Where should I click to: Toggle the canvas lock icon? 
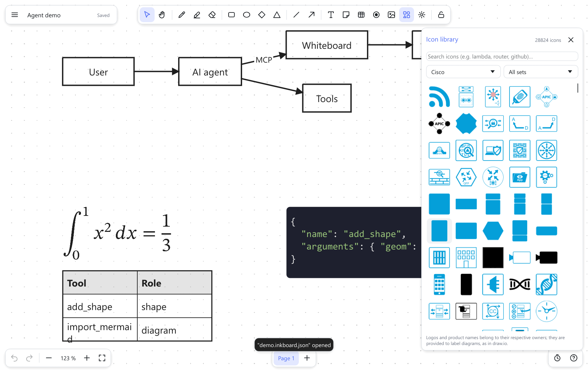point(441,15)
